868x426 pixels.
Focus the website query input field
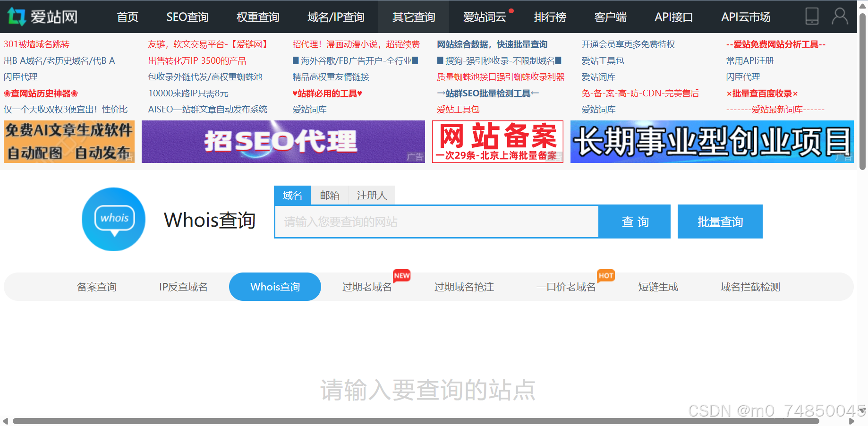(x=437, y=222)
